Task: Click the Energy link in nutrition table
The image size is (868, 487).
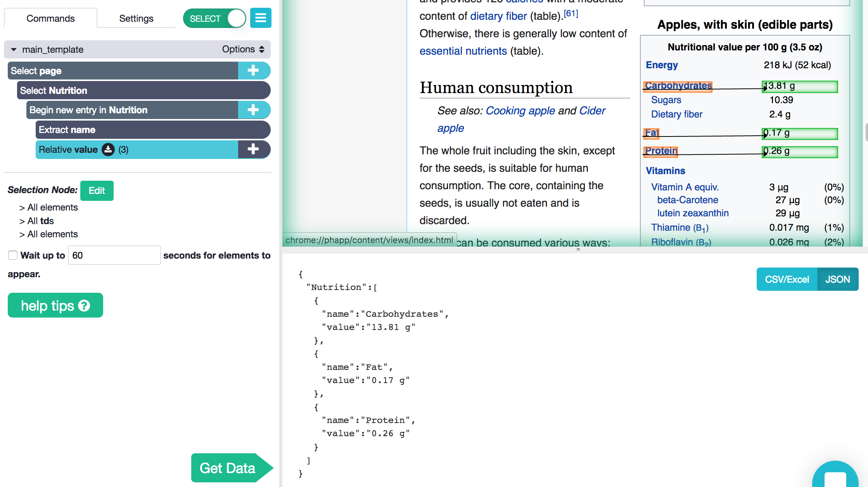Action: 662,65
